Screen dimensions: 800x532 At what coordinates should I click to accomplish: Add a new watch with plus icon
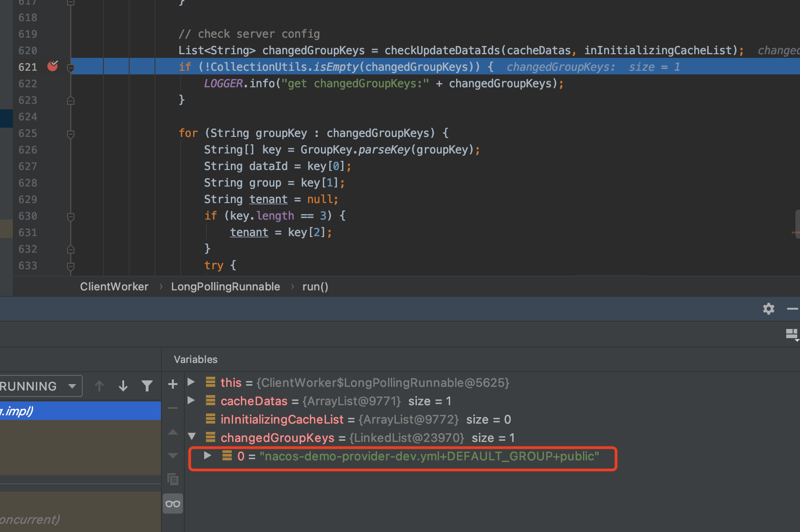173,384
